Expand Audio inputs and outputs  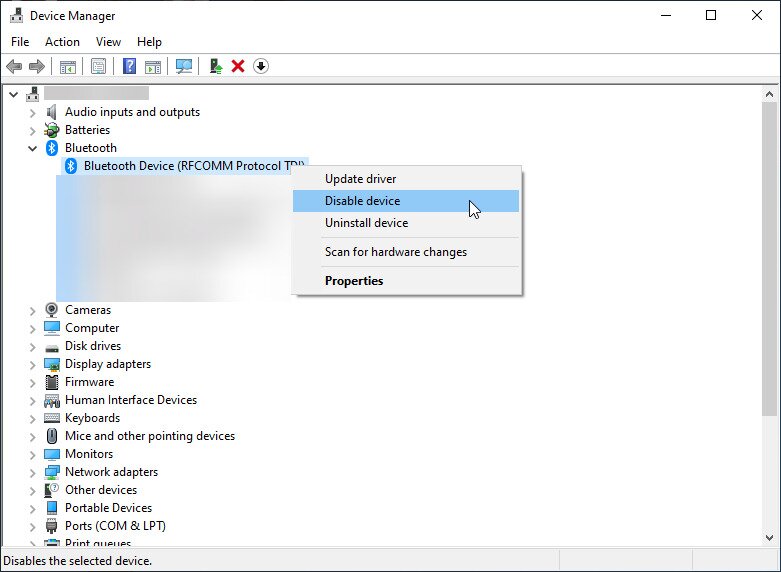pyautogui.click(x=33, y=112)
